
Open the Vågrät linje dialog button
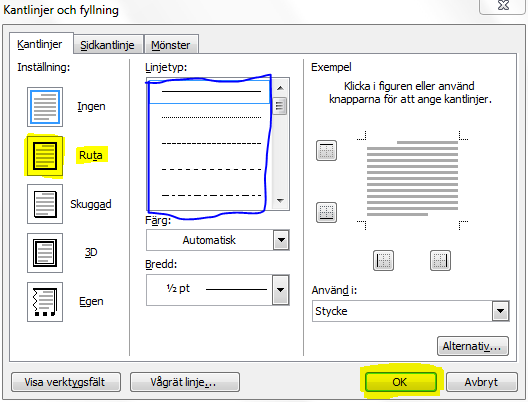click(185, 382)
